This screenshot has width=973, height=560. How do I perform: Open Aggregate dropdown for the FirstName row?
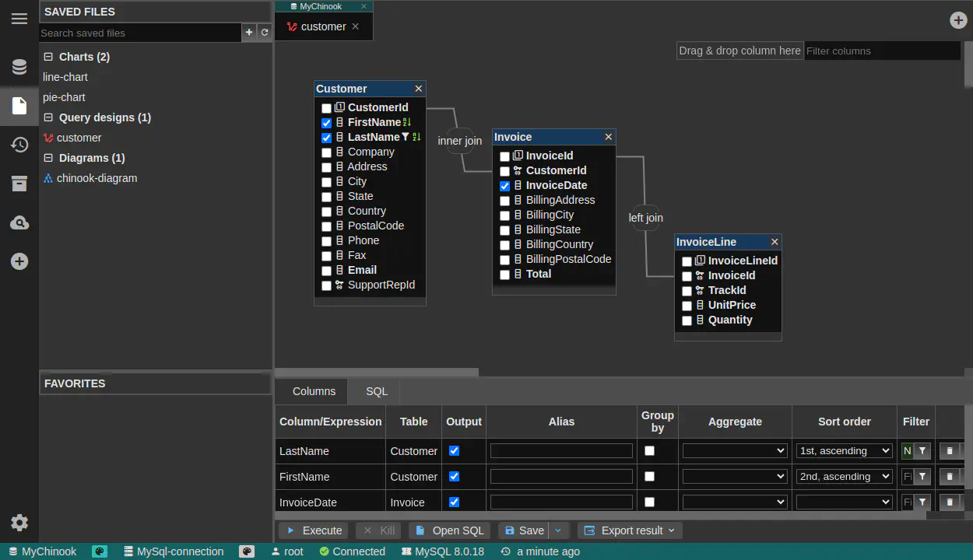735,477
